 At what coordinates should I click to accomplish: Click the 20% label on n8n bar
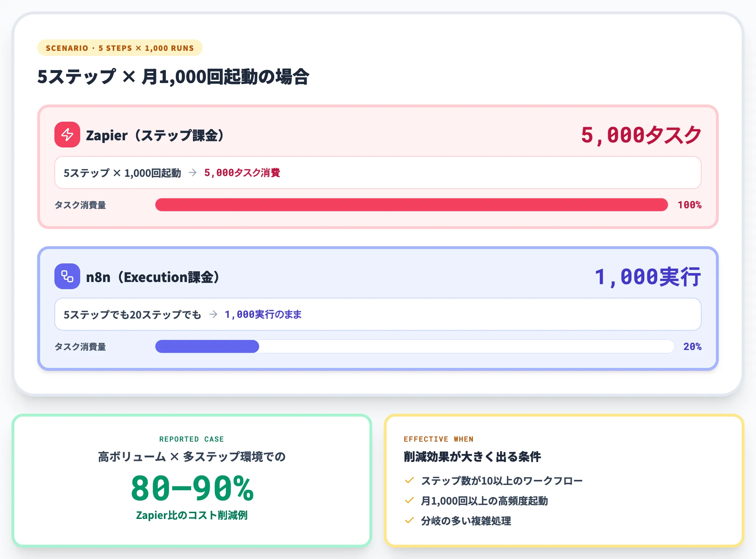[x=692, y=347]
